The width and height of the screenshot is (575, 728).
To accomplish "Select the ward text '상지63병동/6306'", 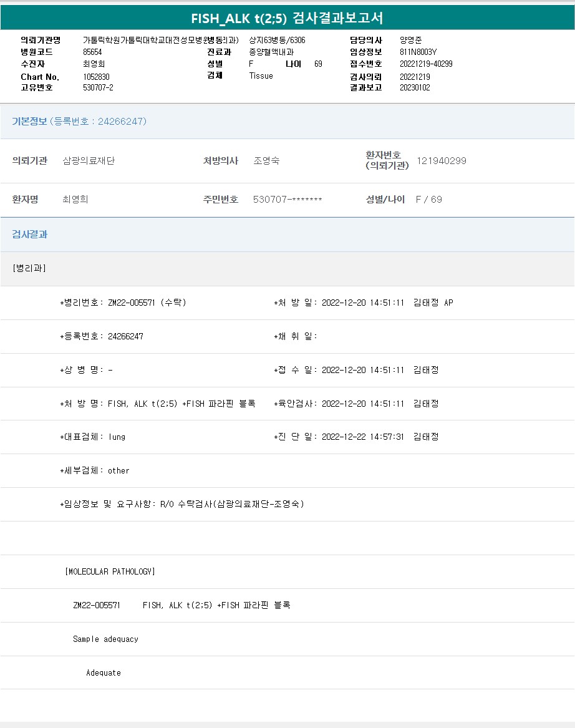I will click(277, 41).
